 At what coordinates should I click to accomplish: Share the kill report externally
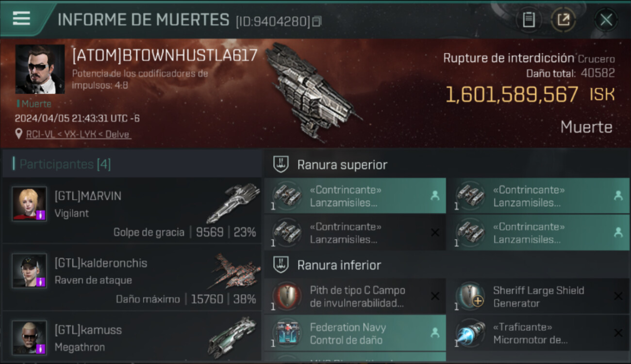pyautogui.click(x=563, y=20)
